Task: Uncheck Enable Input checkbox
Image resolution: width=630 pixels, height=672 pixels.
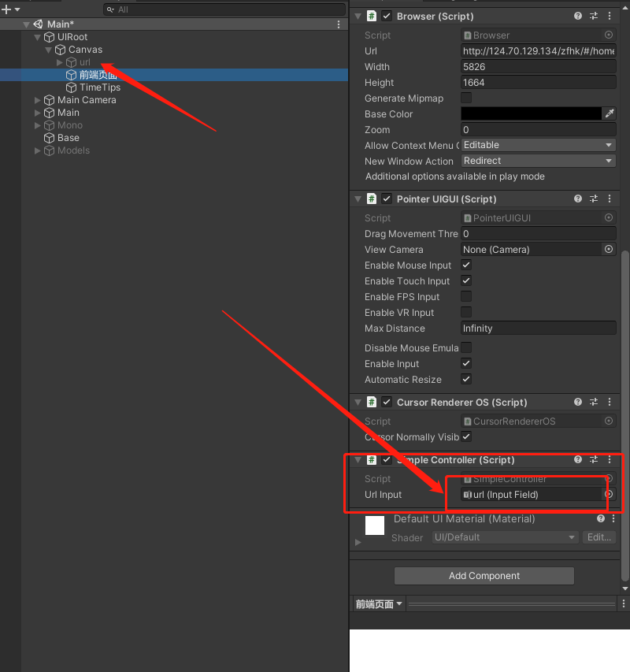Action: (466, 363)
